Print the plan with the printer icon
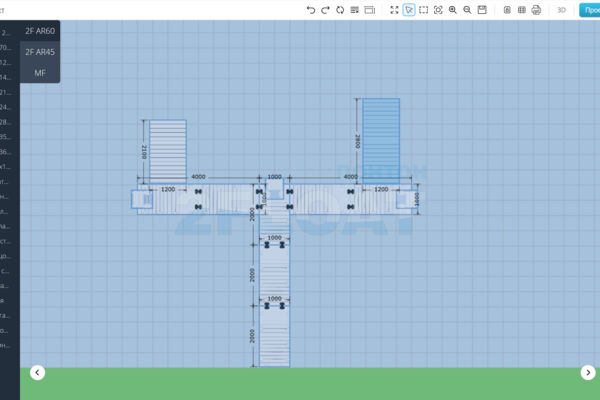The width and height of the screenshot is (600, 400). pyautogui.click(x=536, y=10)
